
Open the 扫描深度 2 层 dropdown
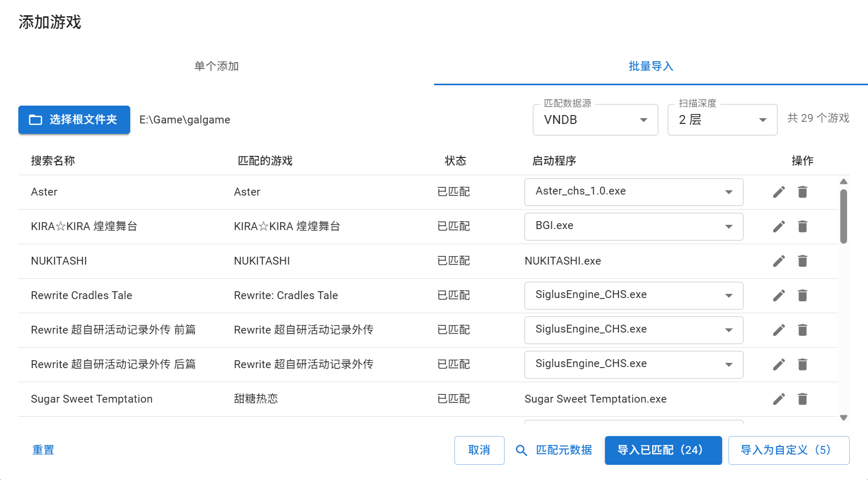pyautogui.click(x=722, y=120)
